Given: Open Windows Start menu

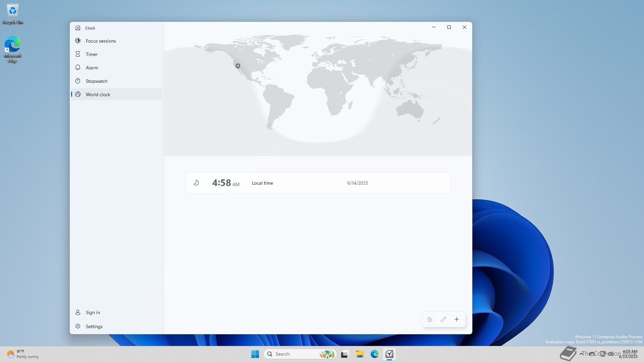Looking at the screenshot, I should (255, 354).
